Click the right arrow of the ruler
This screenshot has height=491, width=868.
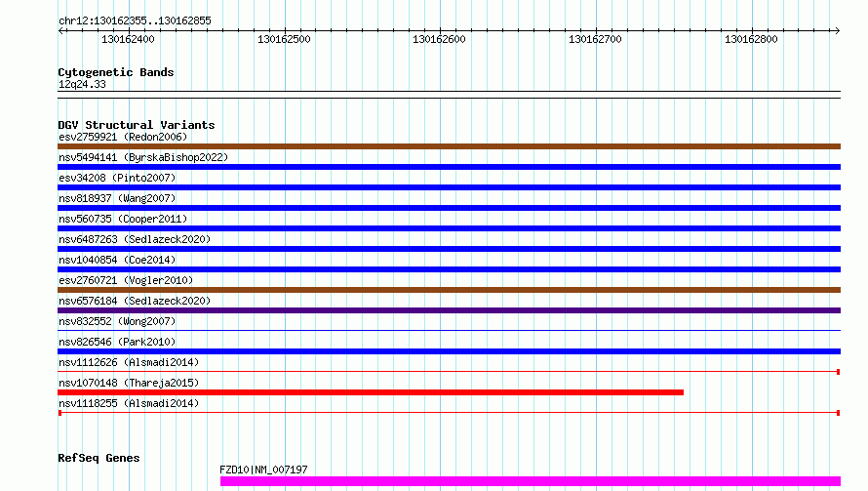pyautogui.click(x=837, y=30)
